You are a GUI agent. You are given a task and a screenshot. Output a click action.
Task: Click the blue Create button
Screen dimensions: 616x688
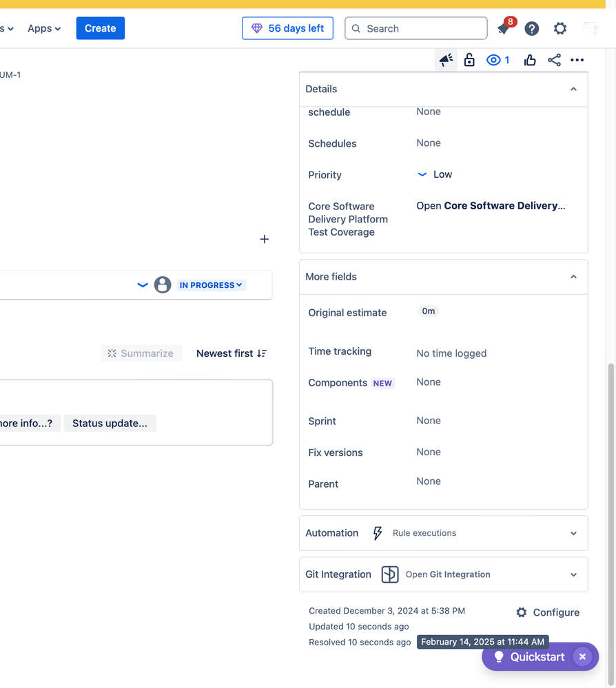point(101,28)
